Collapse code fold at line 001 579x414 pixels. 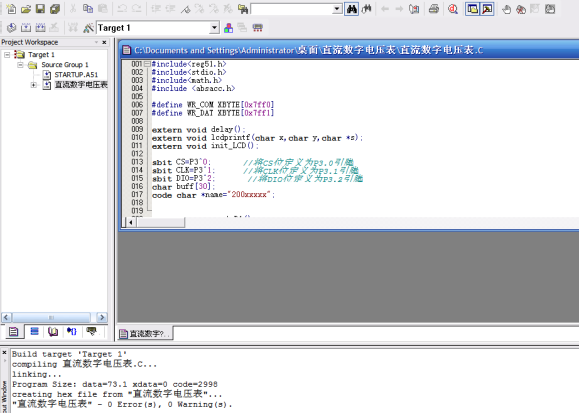[147, 64]
